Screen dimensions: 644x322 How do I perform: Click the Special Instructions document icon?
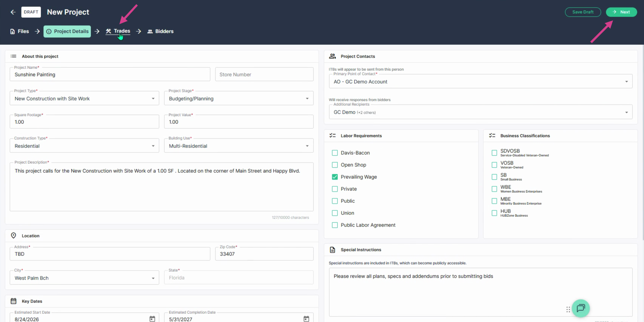[x=333, y=250]
